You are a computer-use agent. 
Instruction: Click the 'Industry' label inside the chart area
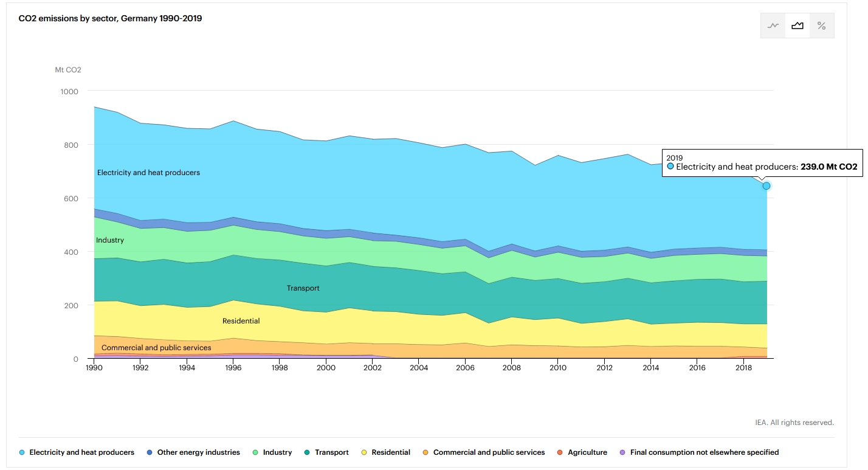coord(110,240)
